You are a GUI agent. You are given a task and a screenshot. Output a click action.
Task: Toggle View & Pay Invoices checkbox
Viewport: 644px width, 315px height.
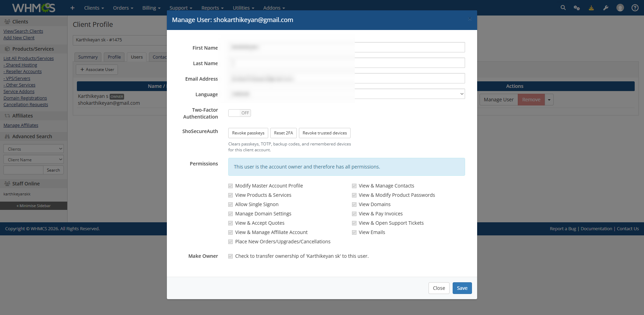(354, 214)
